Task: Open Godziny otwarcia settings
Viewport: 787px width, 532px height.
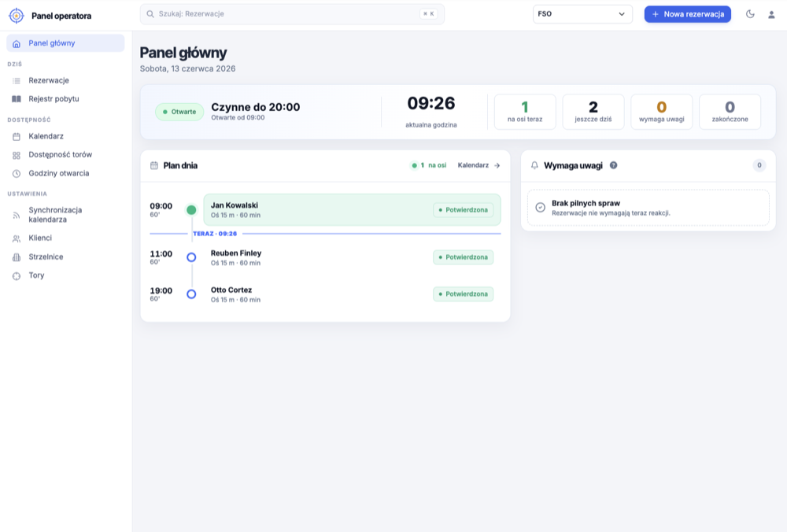Action: tap(65, 173)
